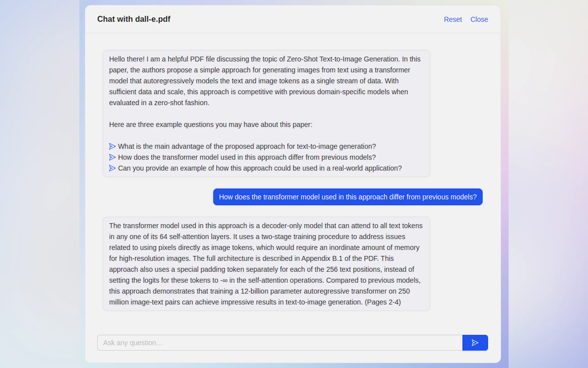Click the arrow icon beside the transformer model question
This screenshot has width=588, height=368.
(112, 157)
